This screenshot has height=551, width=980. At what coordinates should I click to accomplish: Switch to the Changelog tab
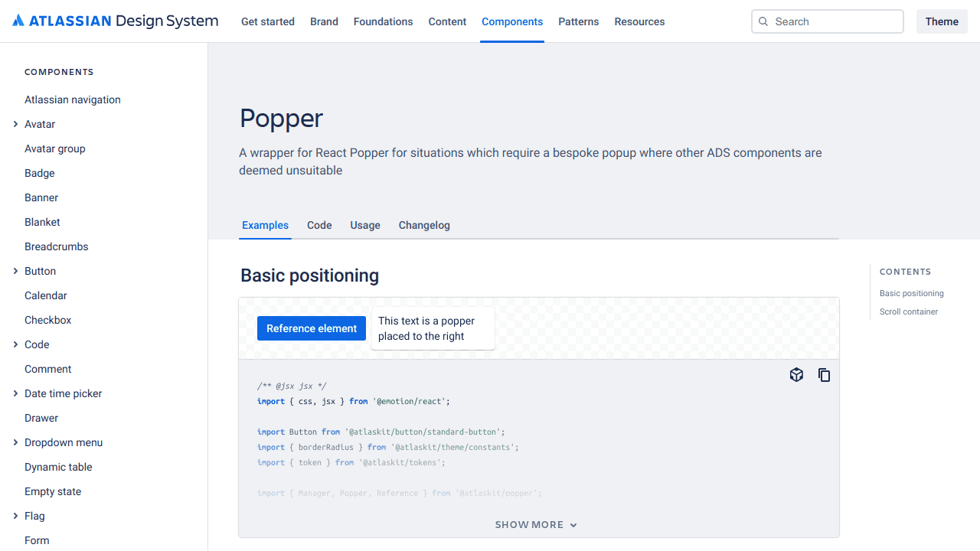click(424, 225)
